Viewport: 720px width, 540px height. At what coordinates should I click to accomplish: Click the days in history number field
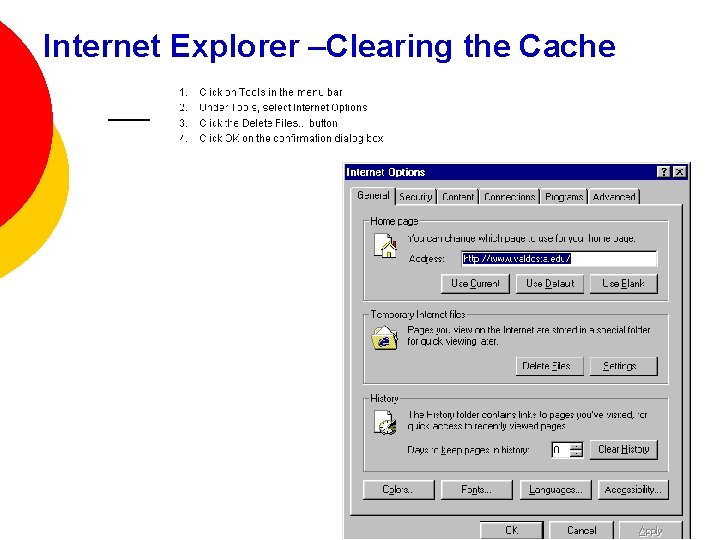pos(561,450)
